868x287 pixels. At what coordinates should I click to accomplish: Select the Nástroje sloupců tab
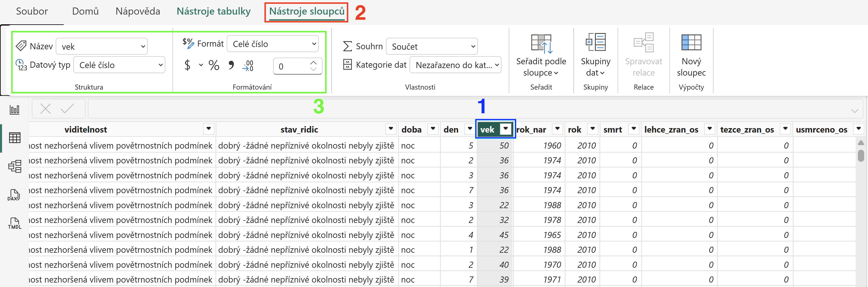(x=307, y=12)
